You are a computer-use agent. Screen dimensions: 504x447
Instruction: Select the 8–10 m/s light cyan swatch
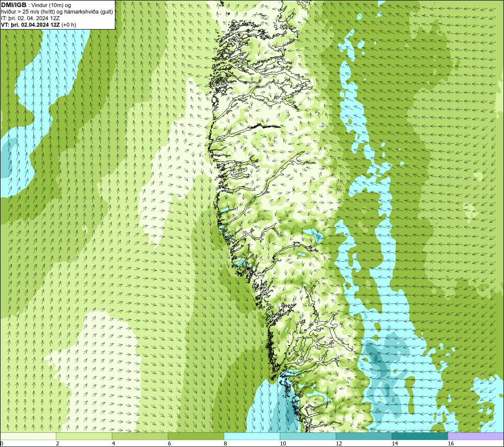(x=252, y=436)
